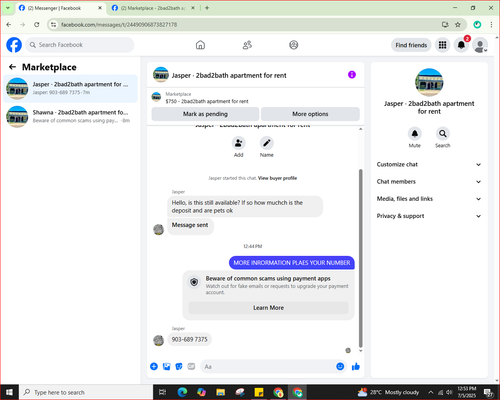Mute the chat with the bell icon
The height and width of the screenshot is (400, 500).
(415, 134)
